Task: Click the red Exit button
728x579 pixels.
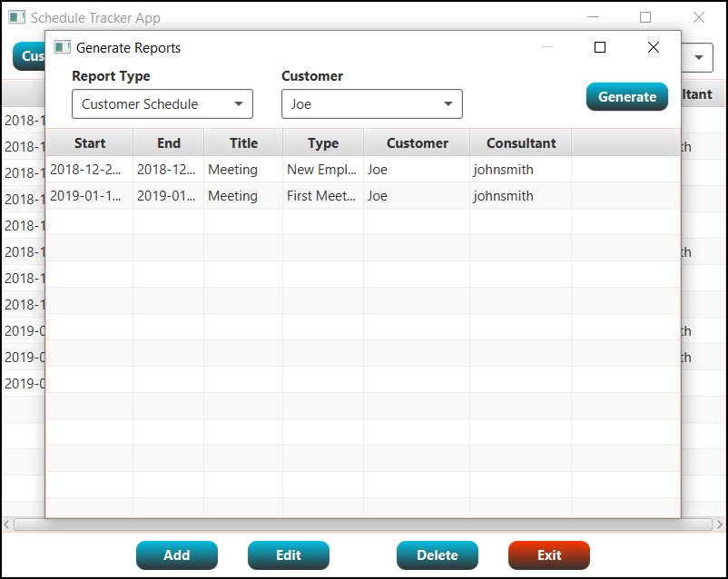Action: coord(548,554)
